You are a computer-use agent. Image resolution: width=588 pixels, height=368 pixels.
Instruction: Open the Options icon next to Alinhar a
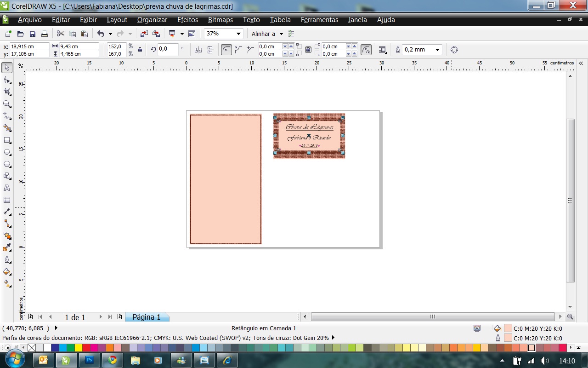291,34
